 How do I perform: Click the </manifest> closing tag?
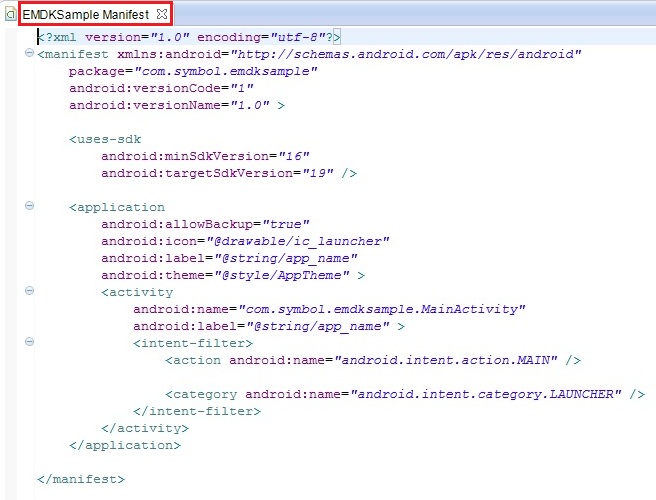point(81,479)
